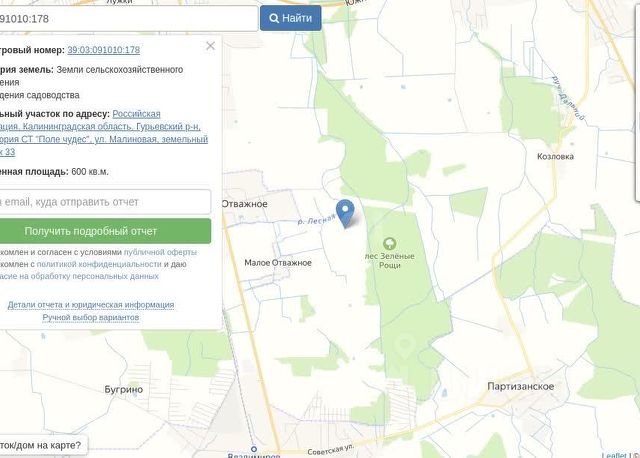This screenshot has height=458, width=640.
Task: Click the blue map location pin
Action: point(345,213)
